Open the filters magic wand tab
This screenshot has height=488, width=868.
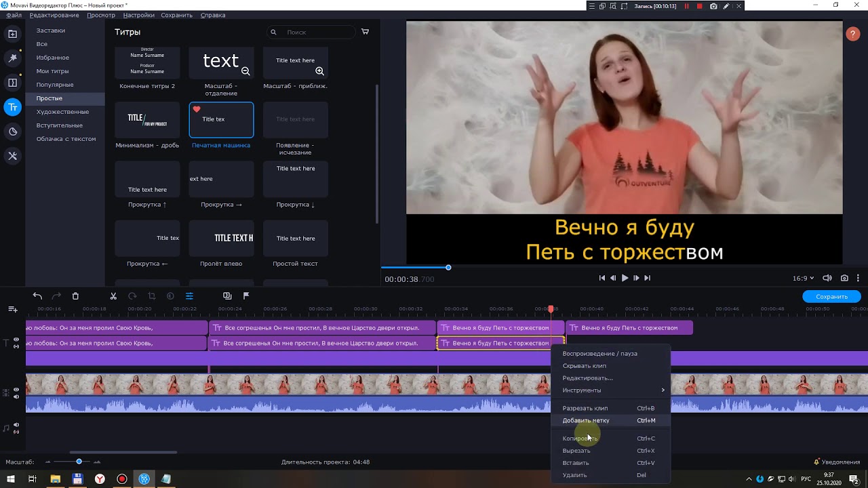[12, 58]
